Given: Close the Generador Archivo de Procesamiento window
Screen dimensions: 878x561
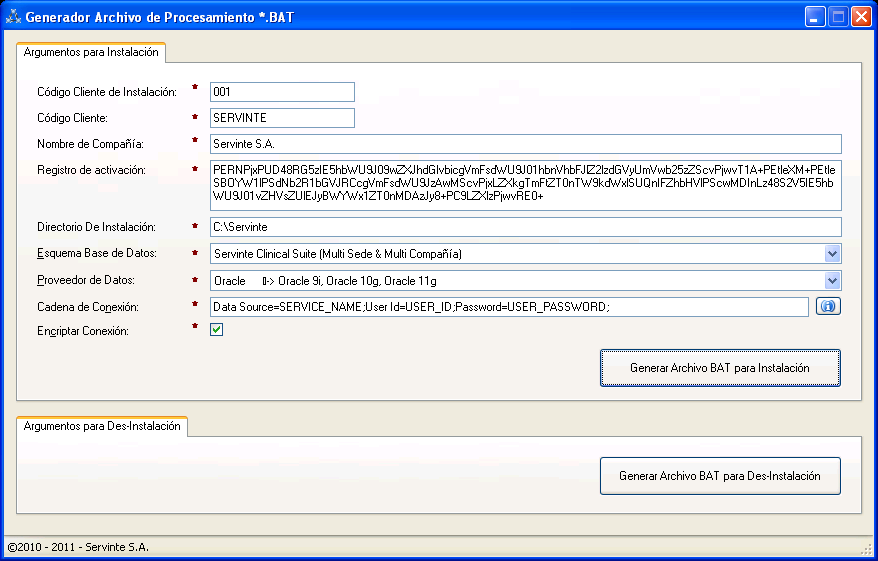Looking at the screenshot, I should (860, 17).
